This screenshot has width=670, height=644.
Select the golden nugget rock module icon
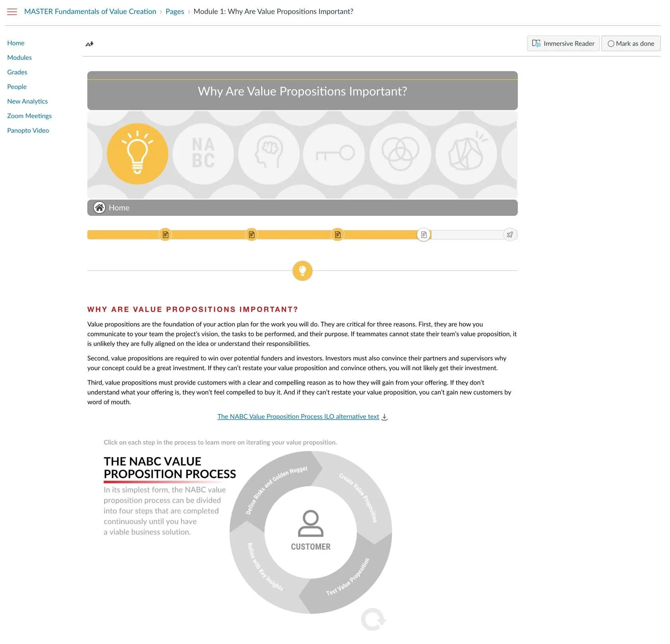click(466, 154)
